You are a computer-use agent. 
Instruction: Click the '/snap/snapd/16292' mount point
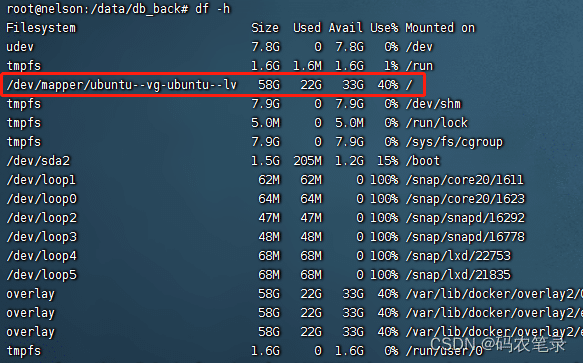(x=465, y=218)
